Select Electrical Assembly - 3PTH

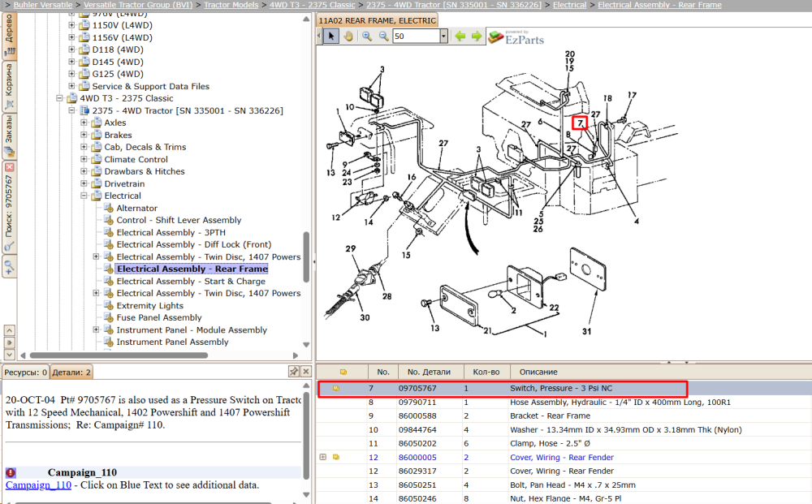[171, 232]
